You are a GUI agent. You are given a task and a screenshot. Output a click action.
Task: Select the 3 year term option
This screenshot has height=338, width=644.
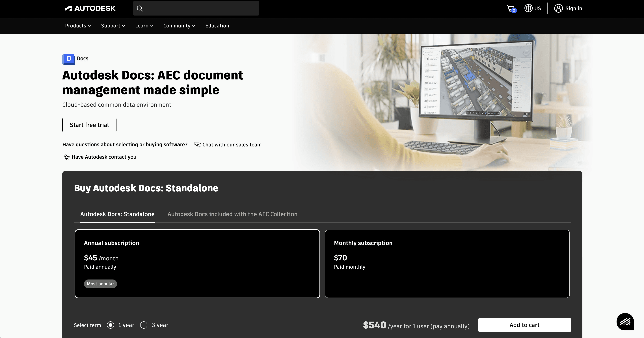pyautogui.click(x=144, y=325)
